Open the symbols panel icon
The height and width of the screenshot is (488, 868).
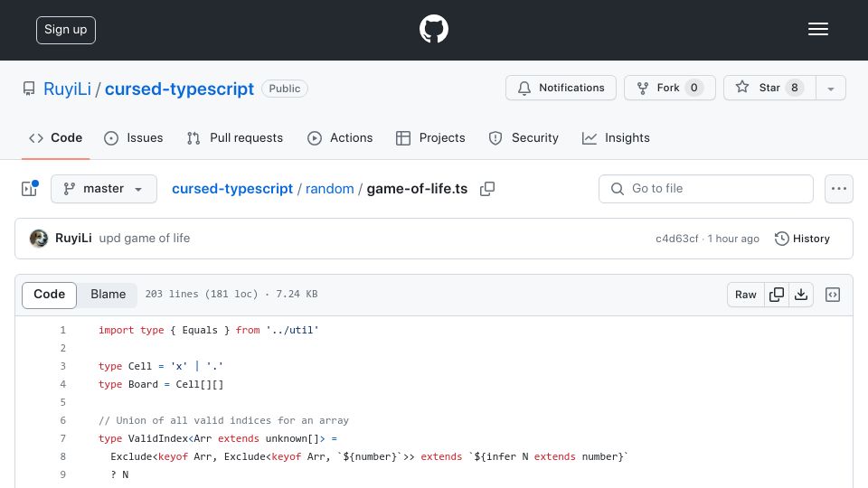(833, 295)
